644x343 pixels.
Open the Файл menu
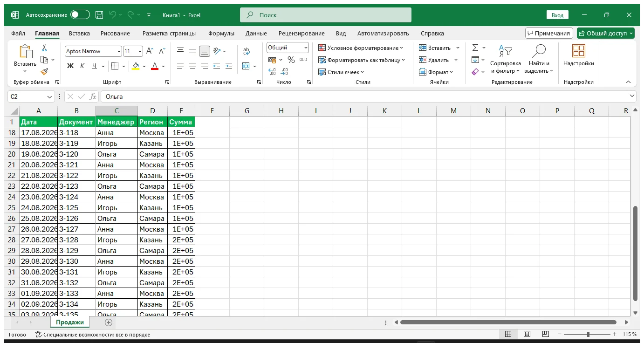pyautogui.click(x=18, y=34)
